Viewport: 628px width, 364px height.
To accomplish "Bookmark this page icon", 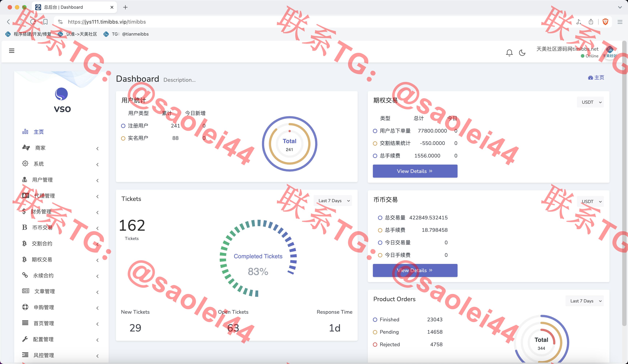I will tap(45, 22).
